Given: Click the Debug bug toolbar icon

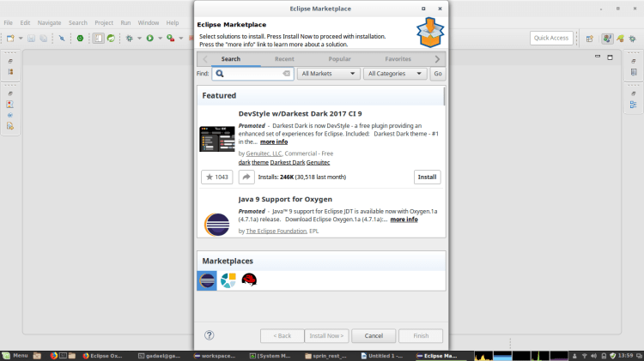Looking at the screenshot, I should tap(130, 38).
